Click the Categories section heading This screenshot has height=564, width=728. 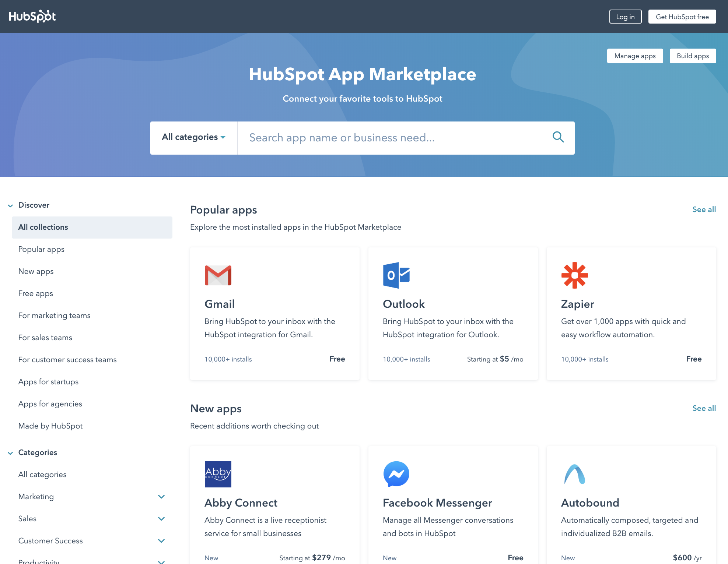[x=38, y=452]
